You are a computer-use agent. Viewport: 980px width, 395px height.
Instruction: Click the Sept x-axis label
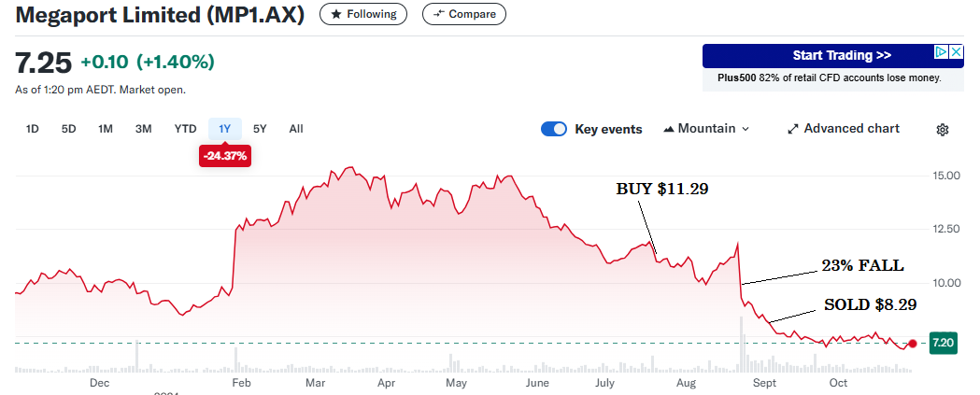(x=765, y=383)
